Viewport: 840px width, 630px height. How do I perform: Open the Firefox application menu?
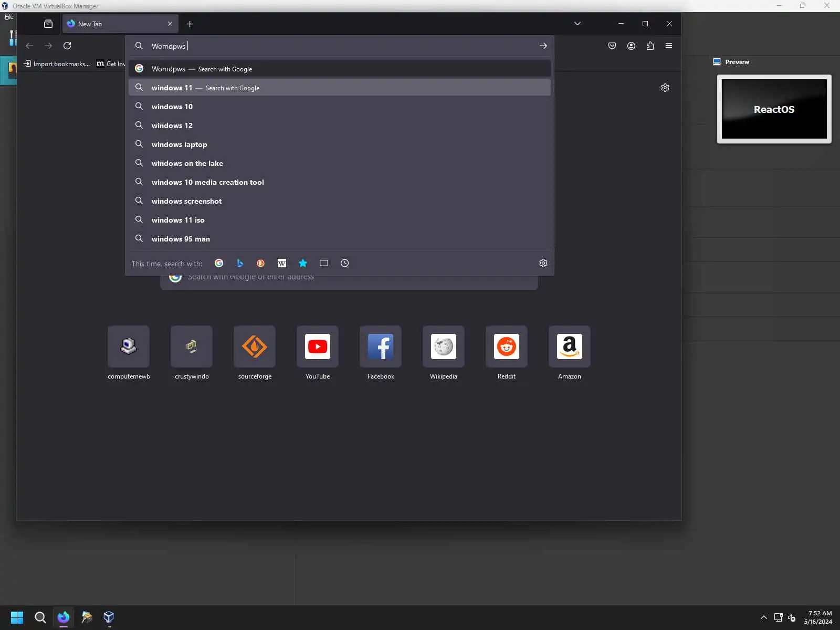669,46
